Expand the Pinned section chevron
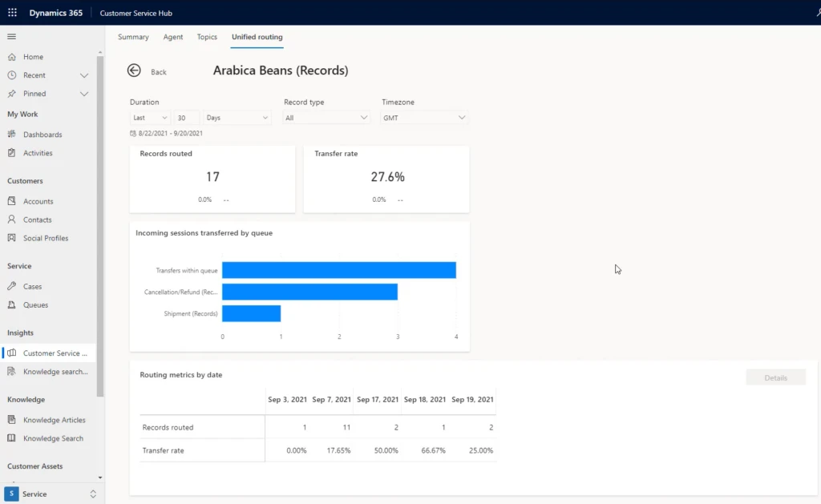 click(x=84, y=94)
